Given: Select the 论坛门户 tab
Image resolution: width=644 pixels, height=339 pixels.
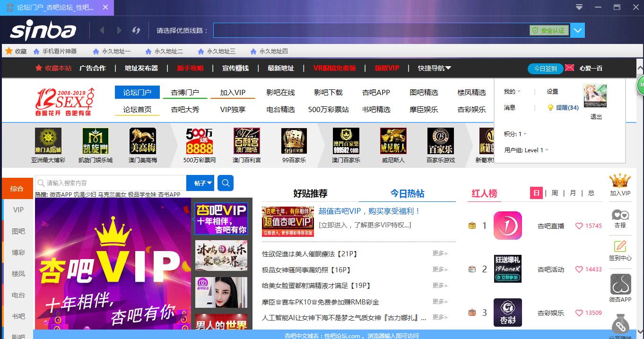Looking at the screenshot, I should click(x=137, y=92).
